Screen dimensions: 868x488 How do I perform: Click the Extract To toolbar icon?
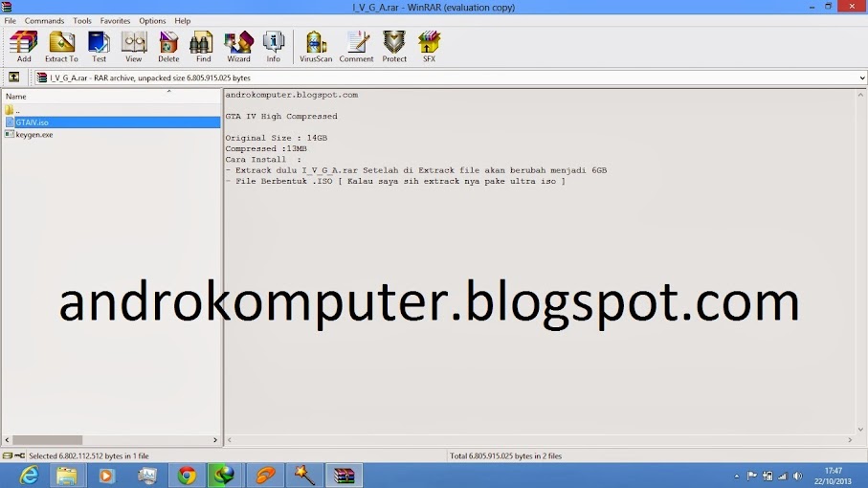[x=61, y=47]
